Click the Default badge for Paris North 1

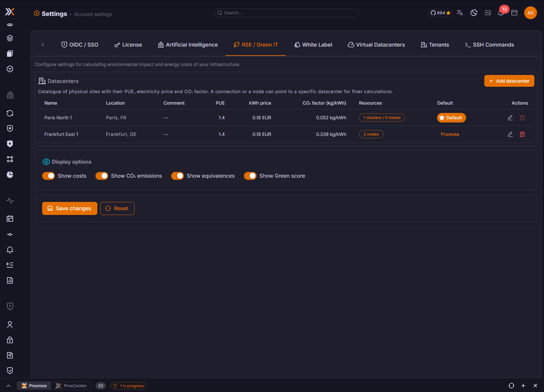451,118
